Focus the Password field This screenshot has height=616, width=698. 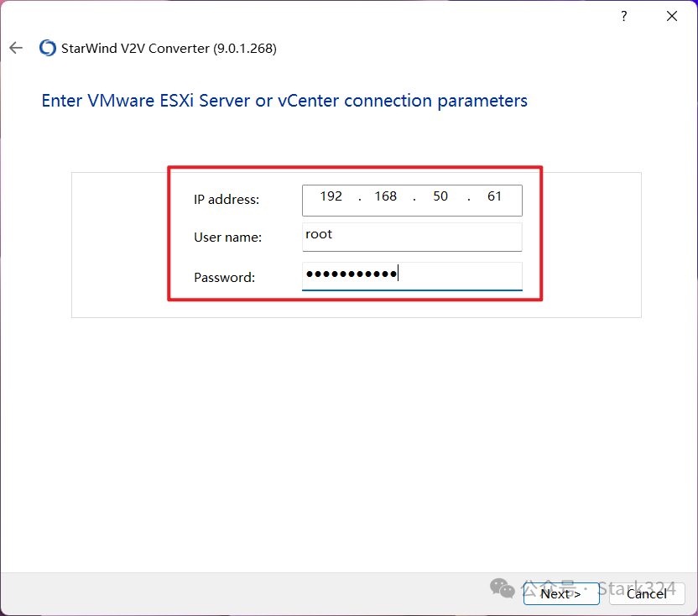412,276
